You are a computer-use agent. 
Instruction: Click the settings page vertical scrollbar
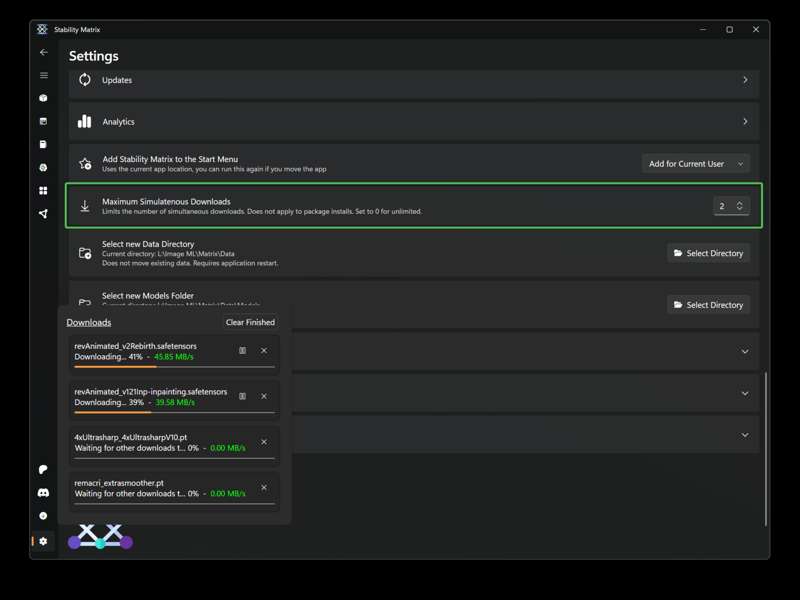click(766, 448)
